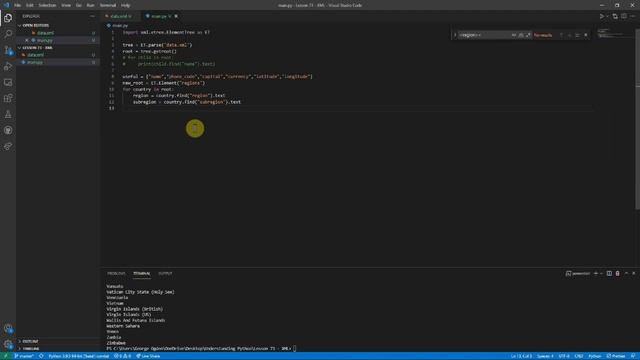Toggle Use Regular Expression in find widget
Screen dimensions: 640x360
(528, 35)
